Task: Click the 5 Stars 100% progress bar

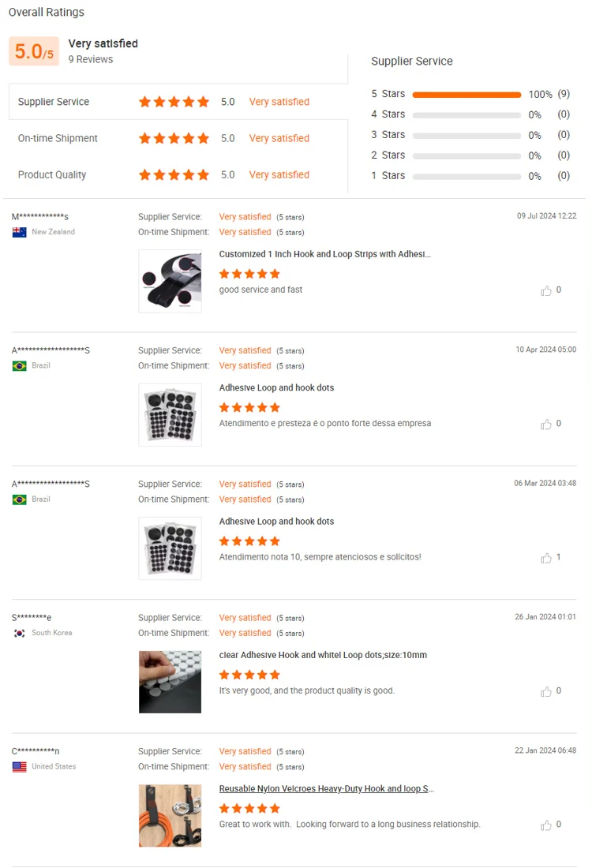Action: click(466, 94)
